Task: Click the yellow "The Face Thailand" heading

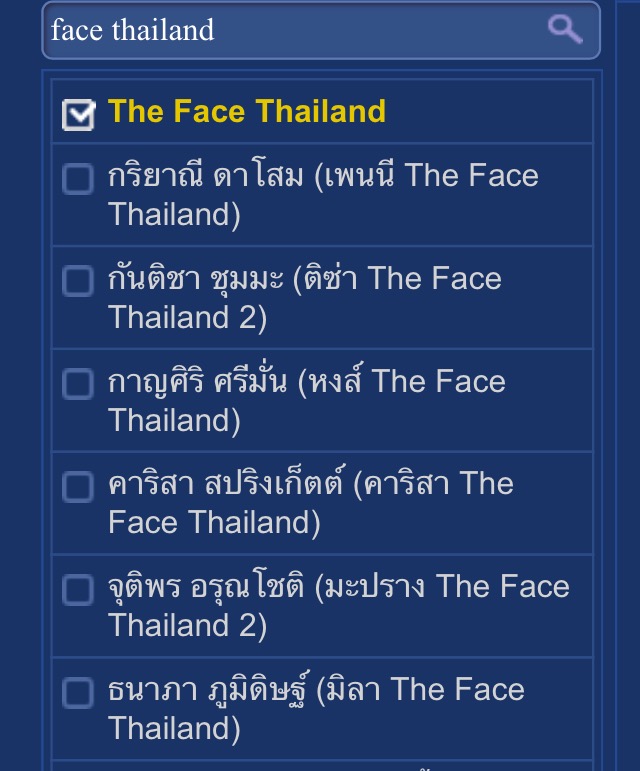Action: 247,111
